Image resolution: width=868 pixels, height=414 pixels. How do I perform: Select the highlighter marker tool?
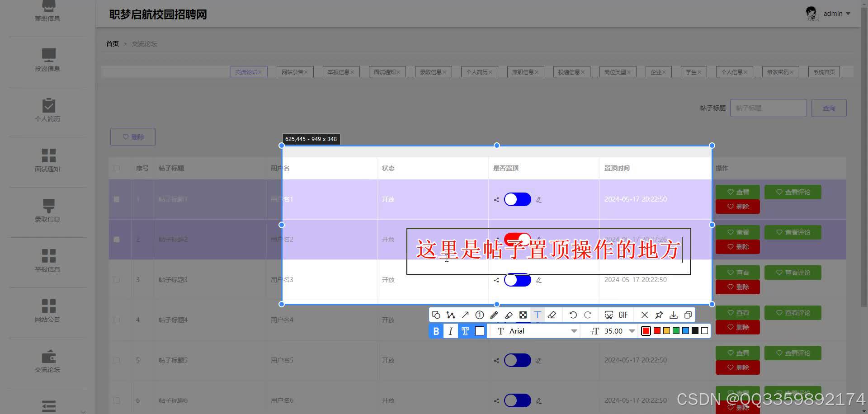point(509,315)
